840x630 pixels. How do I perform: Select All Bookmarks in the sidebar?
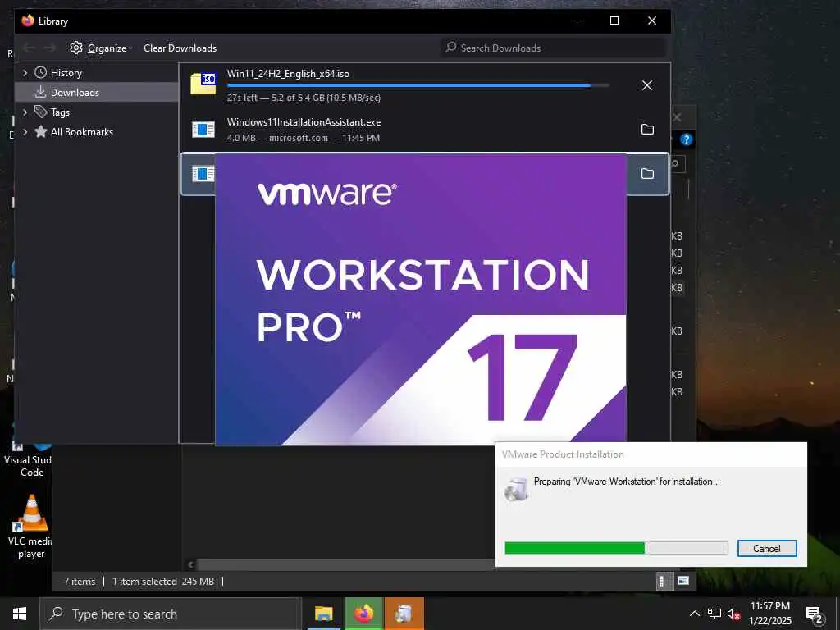pos(81,132)
